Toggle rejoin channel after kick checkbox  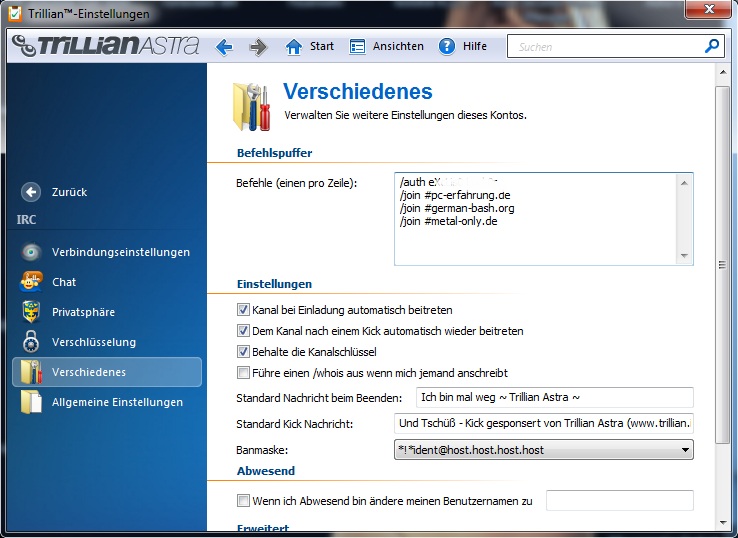[243, 331]
